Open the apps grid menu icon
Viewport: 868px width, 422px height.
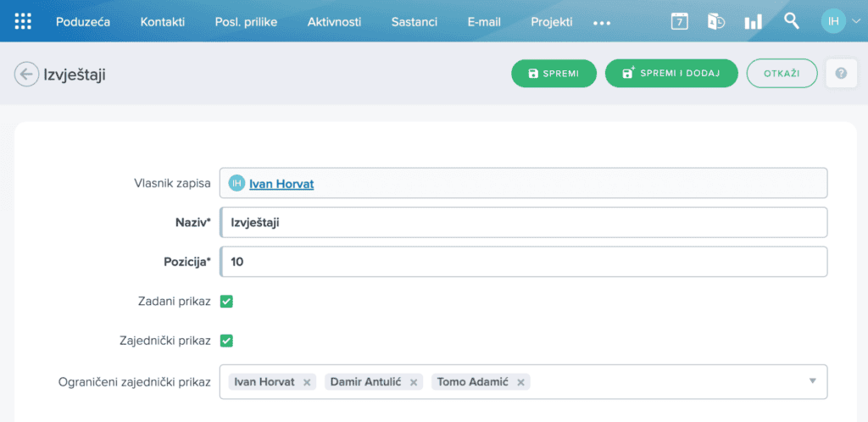23,21
